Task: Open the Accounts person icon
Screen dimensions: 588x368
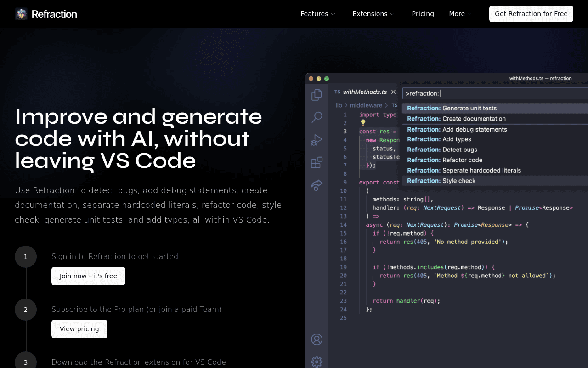Action: coord(317,339)
